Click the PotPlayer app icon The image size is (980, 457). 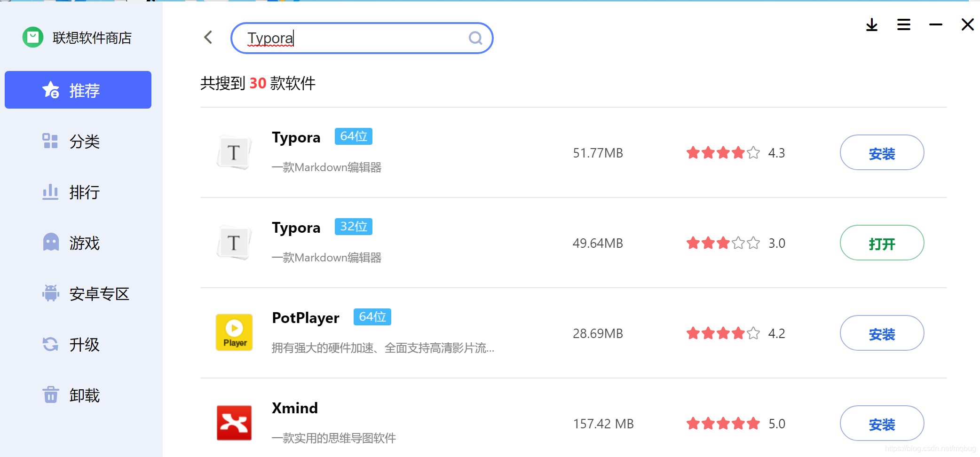click(234, 332)
